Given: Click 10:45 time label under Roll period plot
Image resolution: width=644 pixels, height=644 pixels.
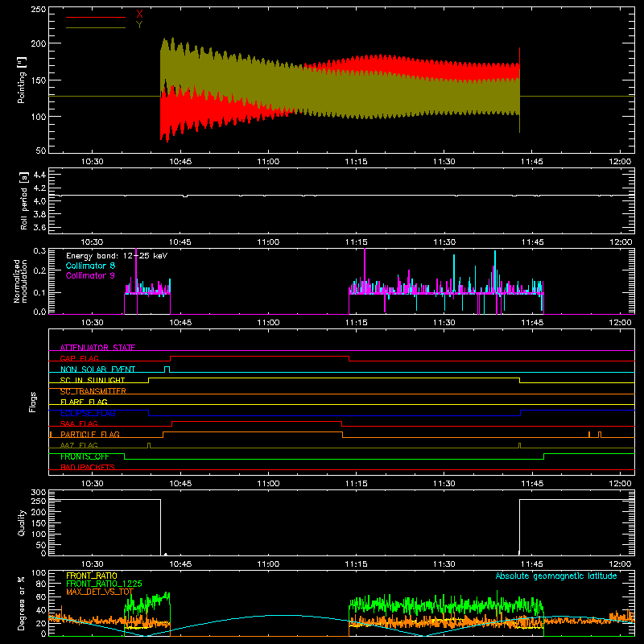Looking at the screenshot, I should (180, 242).
